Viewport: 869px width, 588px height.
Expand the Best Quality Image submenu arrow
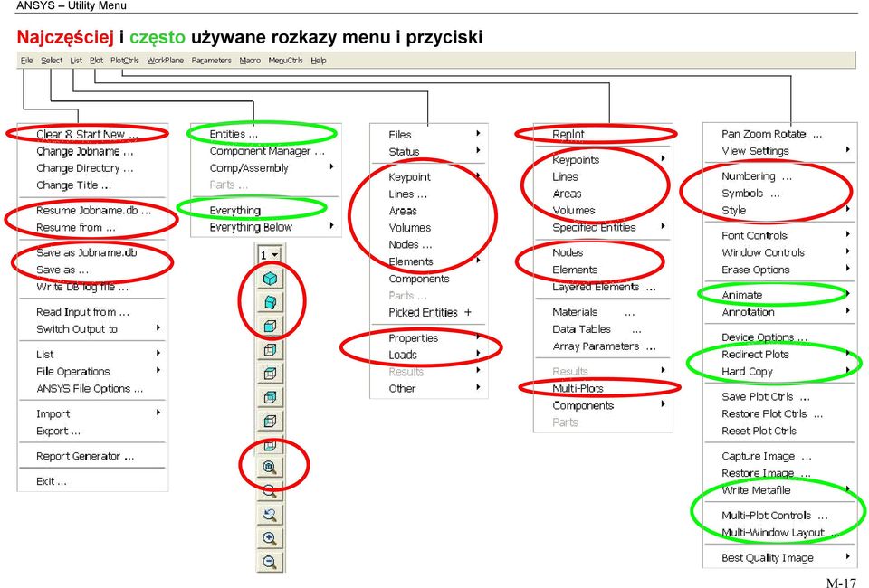[x=848, y=557]
